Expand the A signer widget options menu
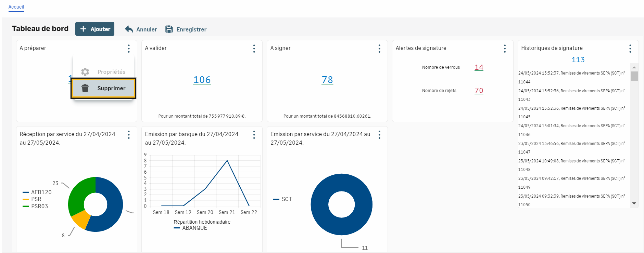644x253 pixels. 379,49
